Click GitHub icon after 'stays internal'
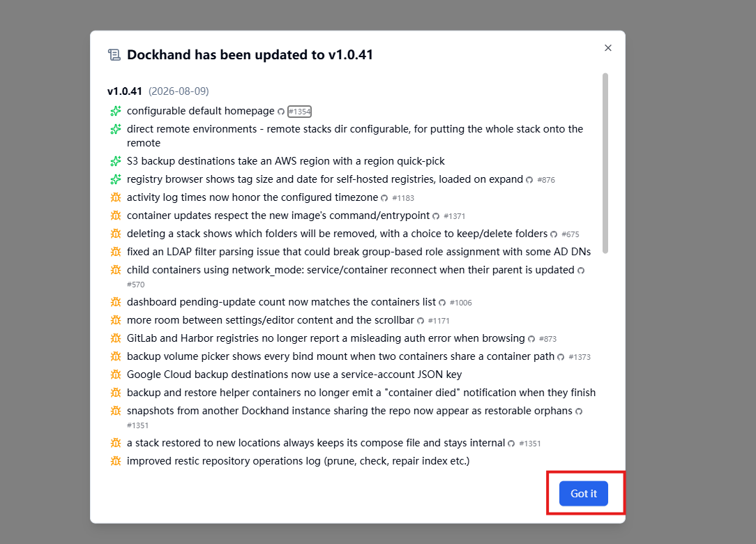The height and width of the screenshot is (544, 756). click(511, 444)
